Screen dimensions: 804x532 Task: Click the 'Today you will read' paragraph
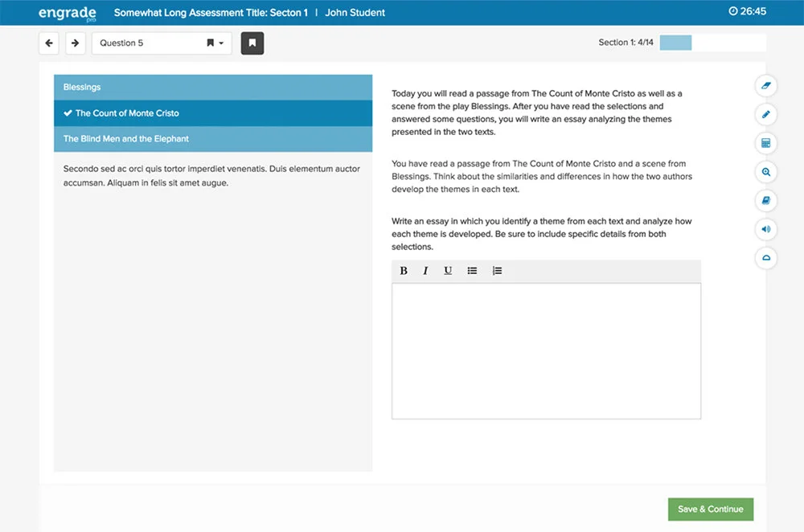tap(537, 113)
